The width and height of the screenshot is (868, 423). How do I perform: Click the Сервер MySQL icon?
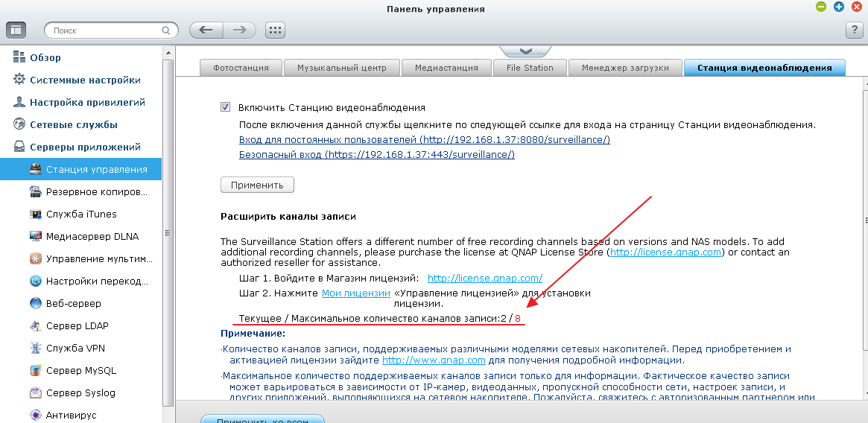pos(36,370)
